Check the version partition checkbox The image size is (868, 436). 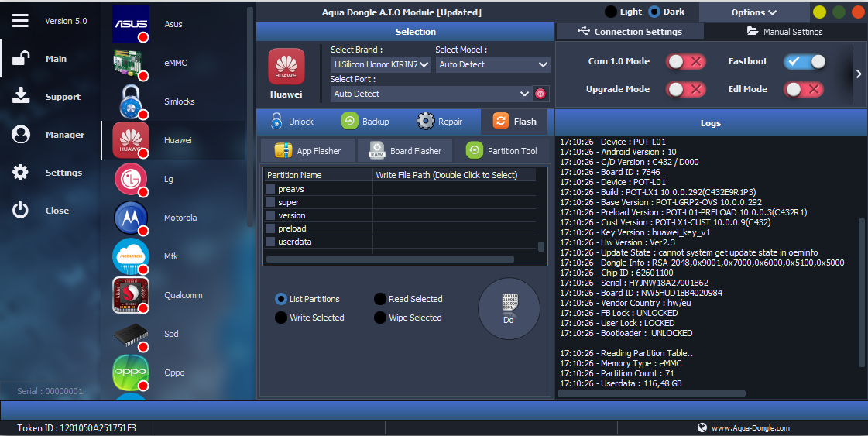[270, 215]
